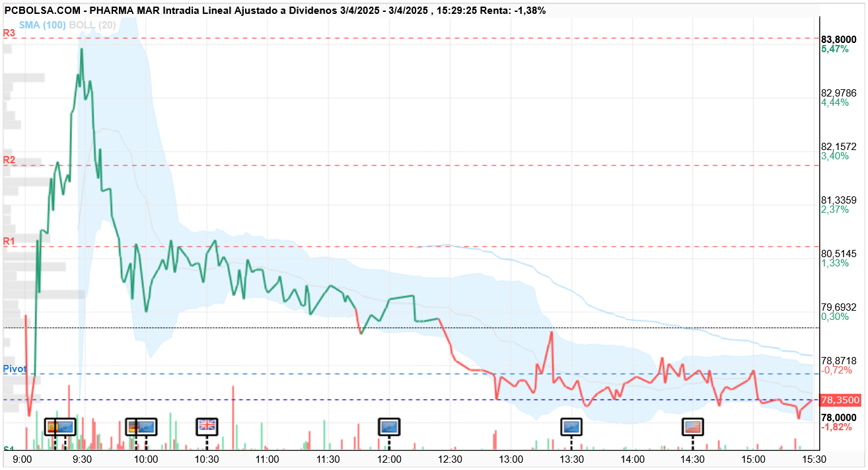Click the UK flag event marker
Screen dimensions: 868x470
point(207,426)
